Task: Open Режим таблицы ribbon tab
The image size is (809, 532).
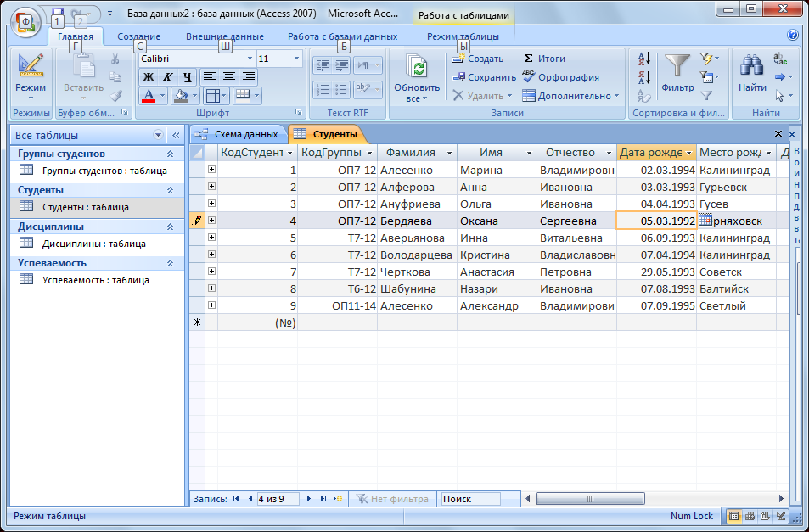Action: (x=463, y=36)
